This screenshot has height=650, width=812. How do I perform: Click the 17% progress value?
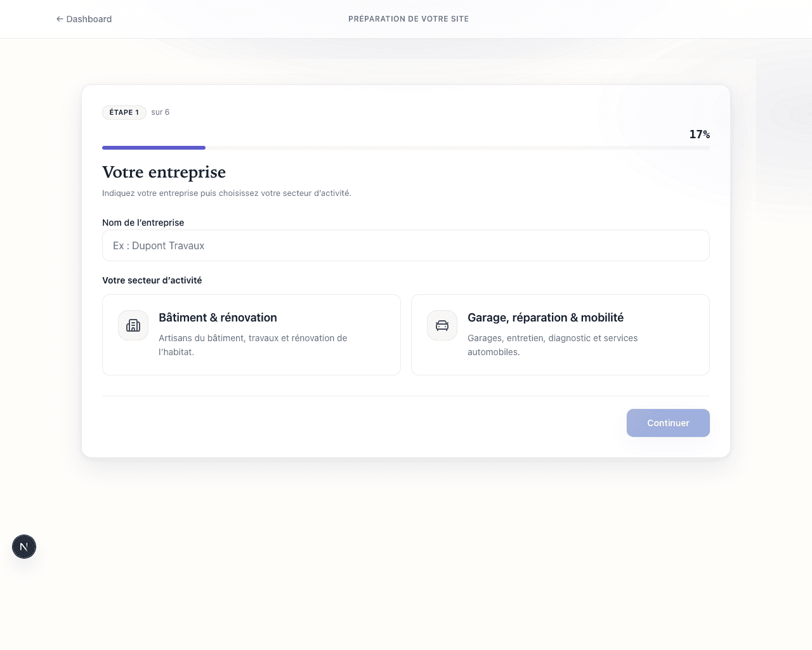pos(700,134)
